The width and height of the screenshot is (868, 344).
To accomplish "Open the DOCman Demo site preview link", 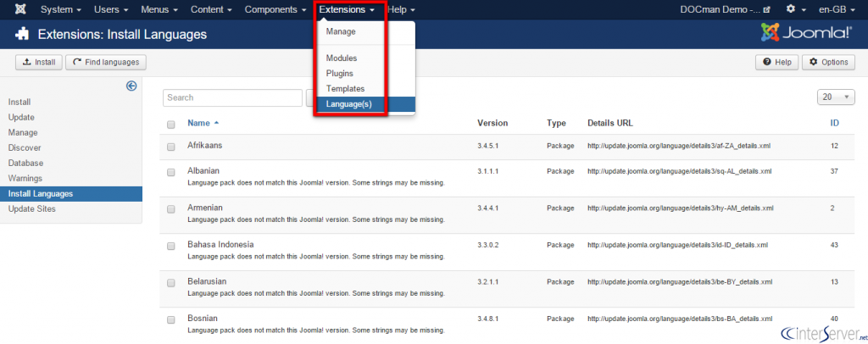I will [x=725, y=9].
